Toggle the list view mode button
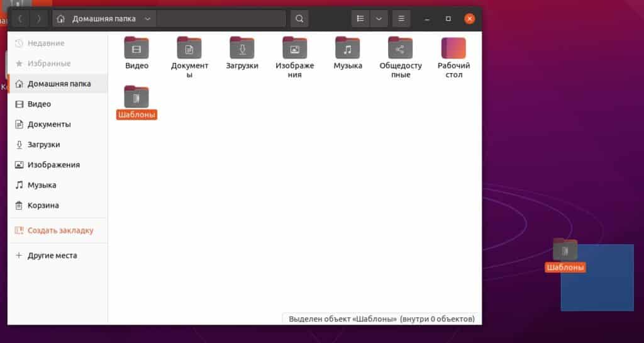This screenshot has height=343, width=644. click(360, 19)
